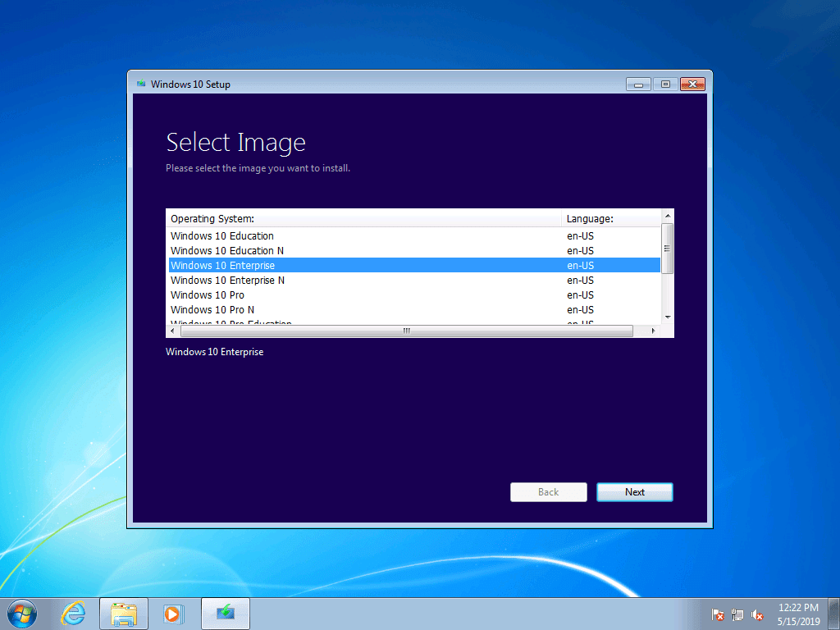Click the list's scroll down arrow
The width and height of the screenshot is (840, 630).
(668, 317)
